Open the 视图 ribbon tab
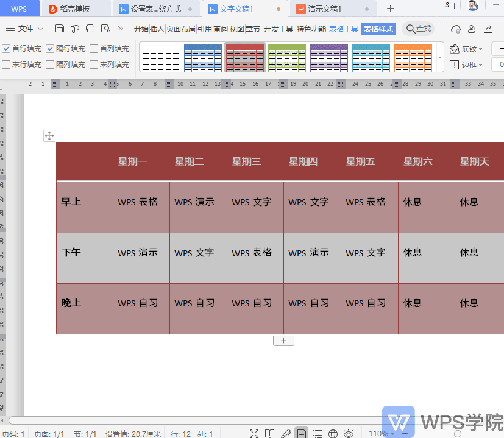This screenshot has width=504, height=438. (x=236, y=29)
